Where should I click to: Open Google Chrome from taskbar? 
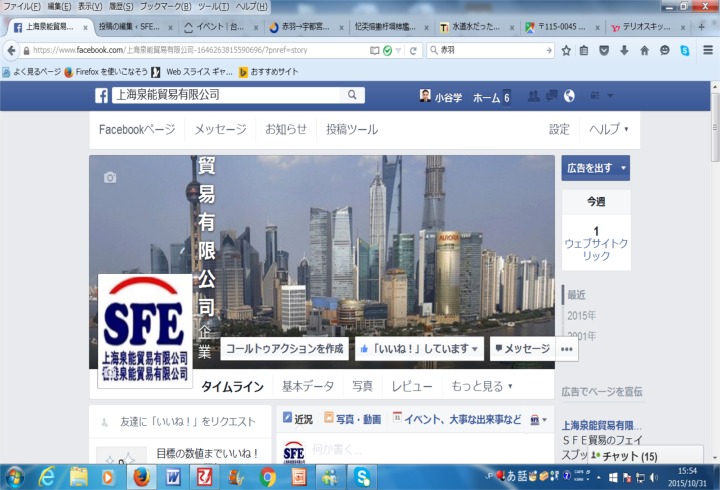click(267, 478)
